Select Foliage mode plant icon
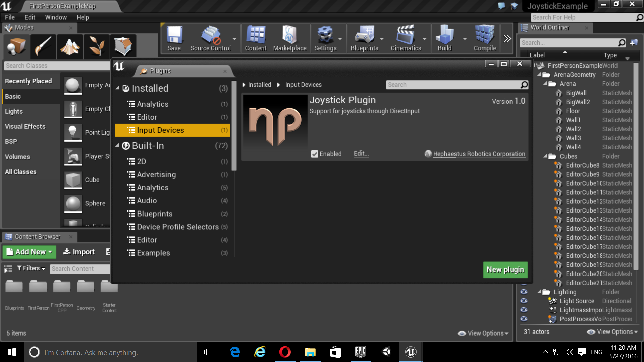 (x=97, y=46)
